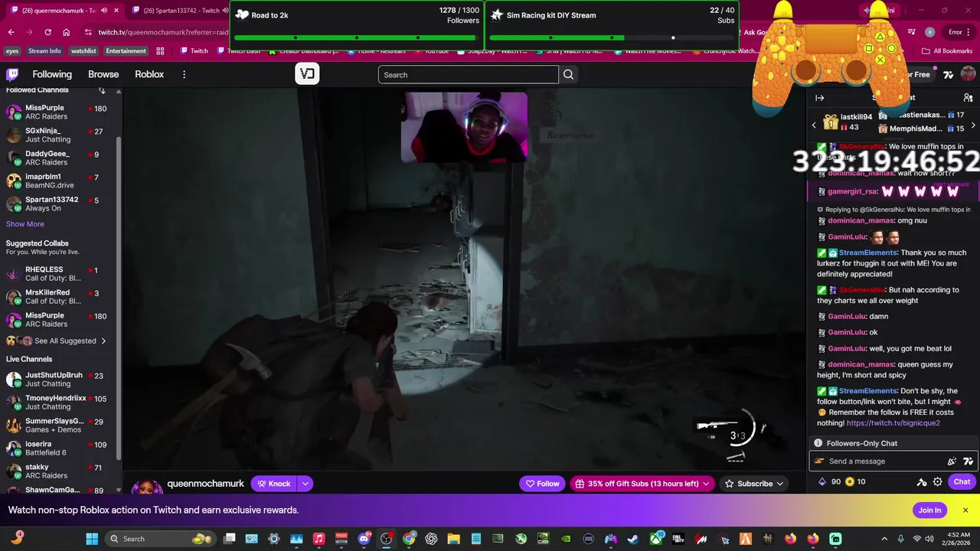Open the watchlist bookmark folder

coord(83,51)
